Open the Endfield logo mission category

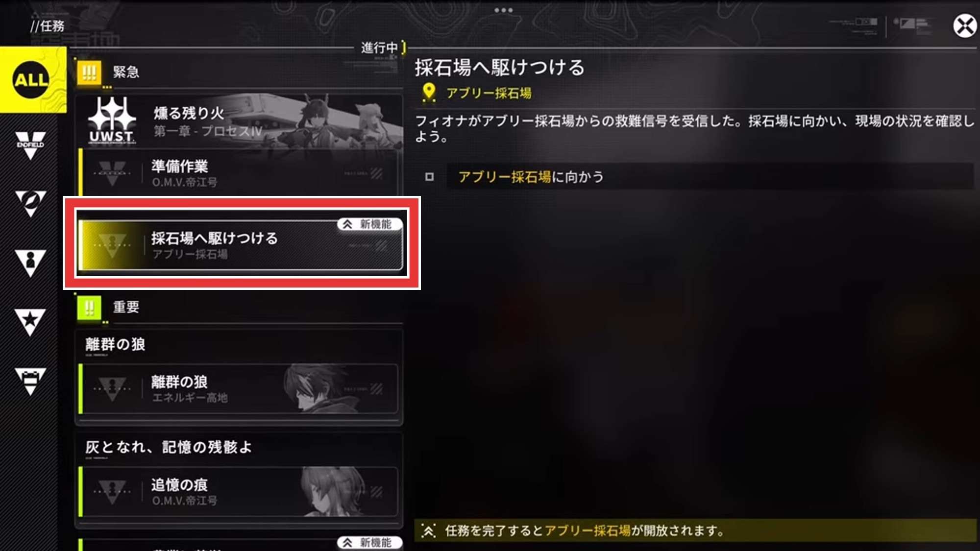click(x=30, y=145)
